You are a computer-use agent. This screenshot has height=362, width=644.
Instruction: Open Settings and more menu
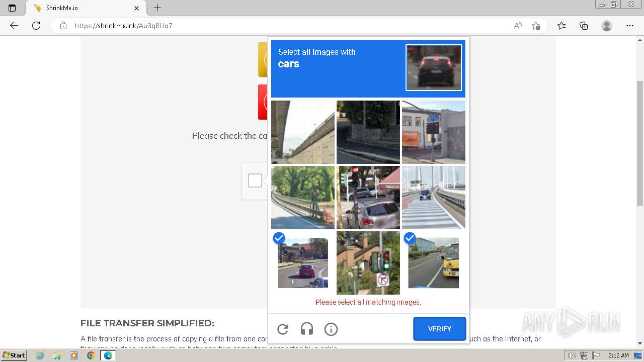[x=630, y=26]
